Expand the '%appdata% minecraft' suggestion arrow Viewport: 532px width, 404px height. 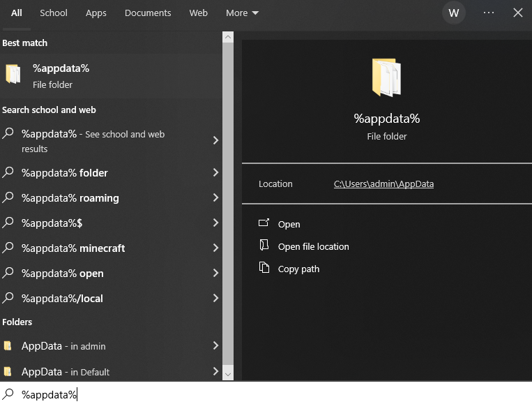coord(215,248)
